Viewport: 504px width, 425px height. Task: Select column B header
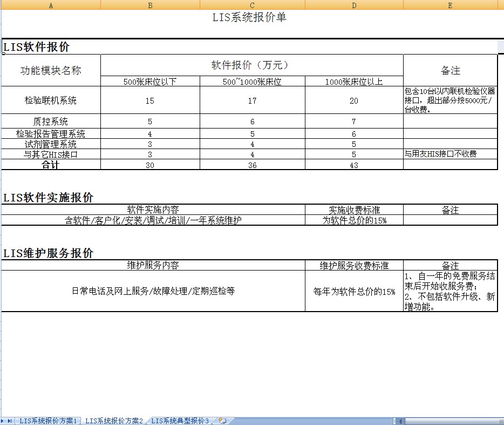pyautogui.click(x=150, y=5)
